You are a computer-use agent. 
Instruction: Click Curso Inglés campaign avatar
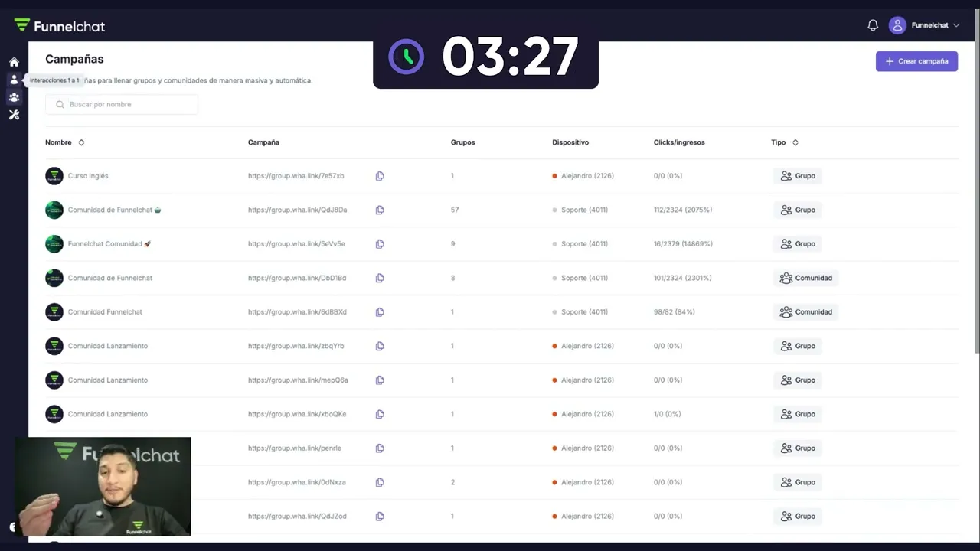point(54,176)
